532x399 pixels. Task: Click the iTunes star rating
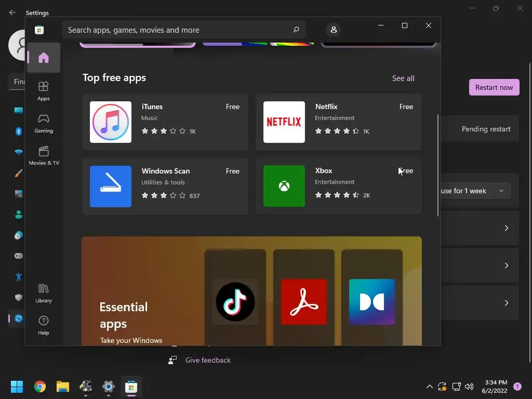pos(164,131)
